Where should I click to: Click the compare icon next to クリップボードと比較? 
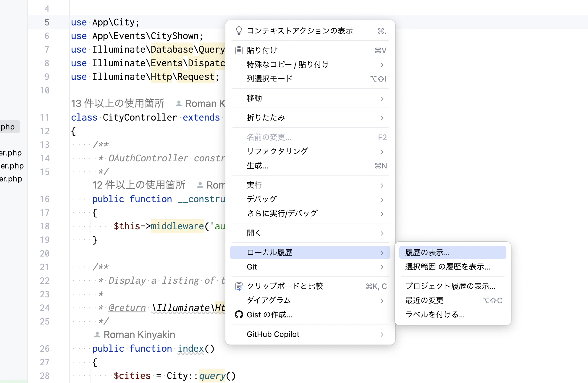point(239,286)
